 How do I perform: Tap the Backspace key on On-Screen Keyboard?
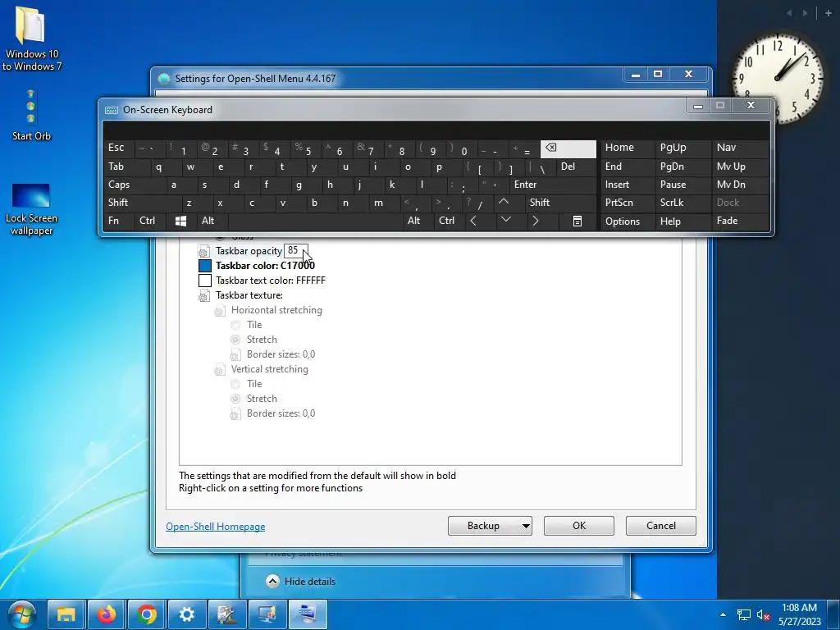(568, 148)
